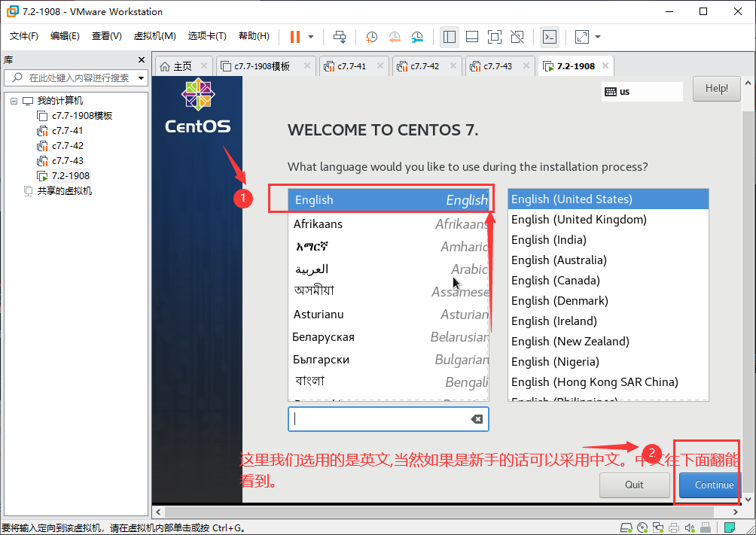The width and height of the screenshot is (756, 535).
Task: Click the horizontal scrollbar of VM view
Action: point(439,512)
